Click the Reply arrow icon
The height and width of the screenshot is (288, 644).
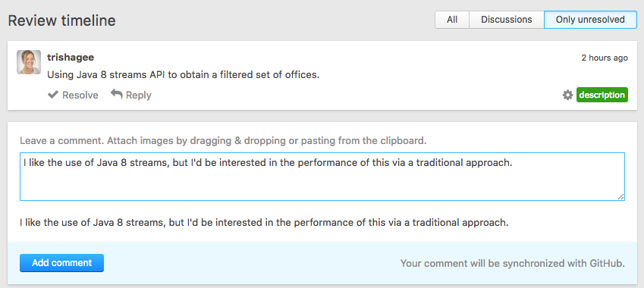click(117, 95)
